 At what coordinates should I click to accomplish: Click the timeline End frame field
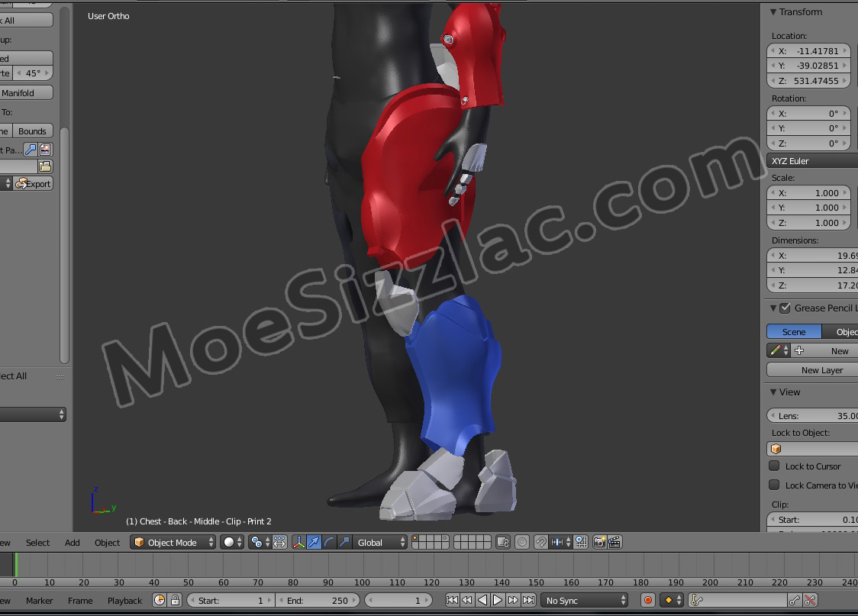click(x=318, y=600)
